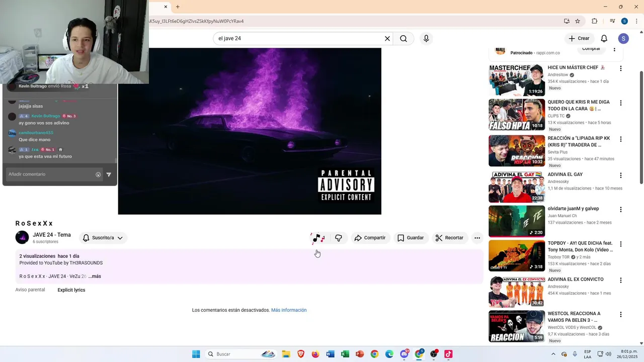Bookmark this page with star icon
This screenshot has width=644, height=362.
578,21
